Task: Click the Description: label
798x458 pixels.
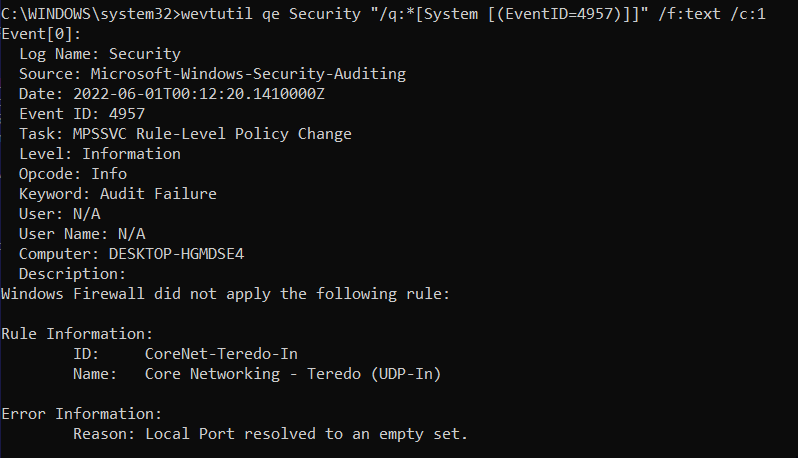Action: click(x=72, y=274)
